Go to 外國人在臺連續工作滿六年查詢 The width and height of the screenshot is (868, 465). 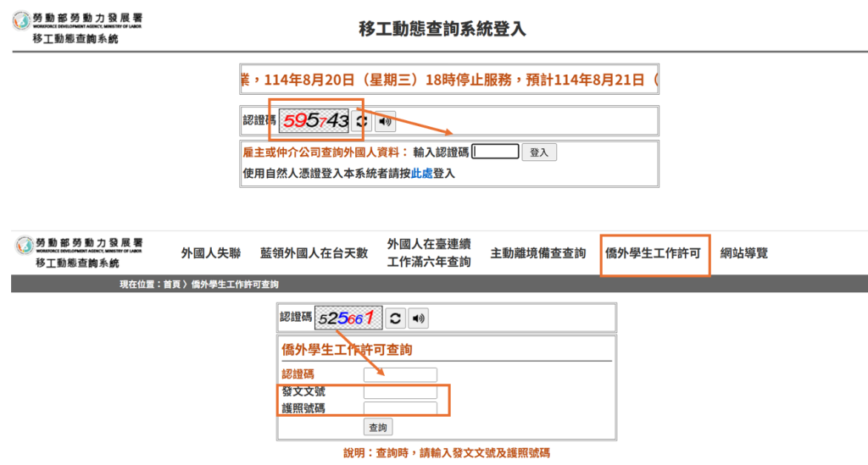click(429, 253)
